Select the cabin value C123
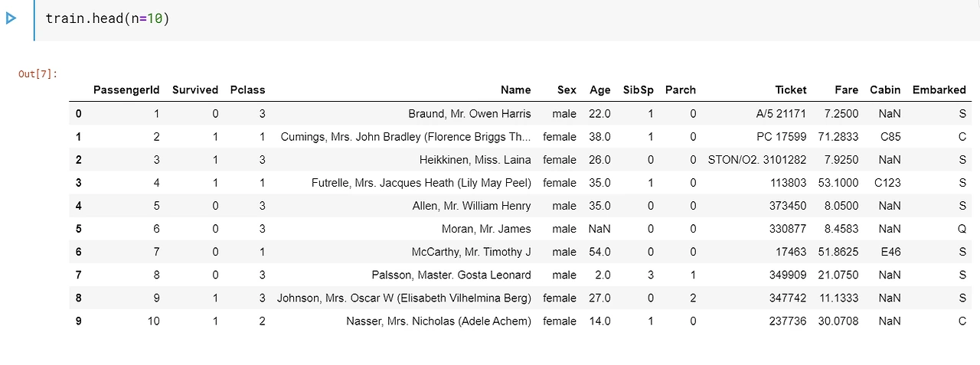The width and height of the screenshot is (980, 365). pyautogui.click(x=887, y=182)
